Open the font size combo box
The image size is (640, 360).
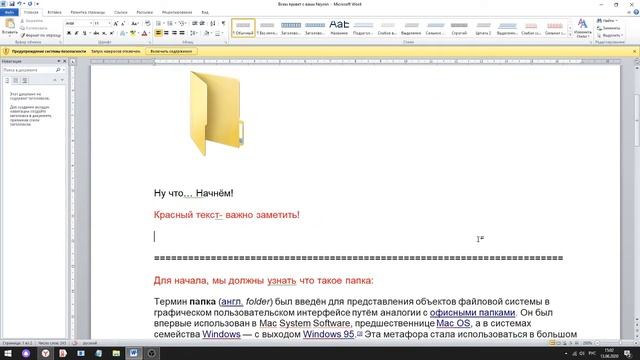[102, 24]
